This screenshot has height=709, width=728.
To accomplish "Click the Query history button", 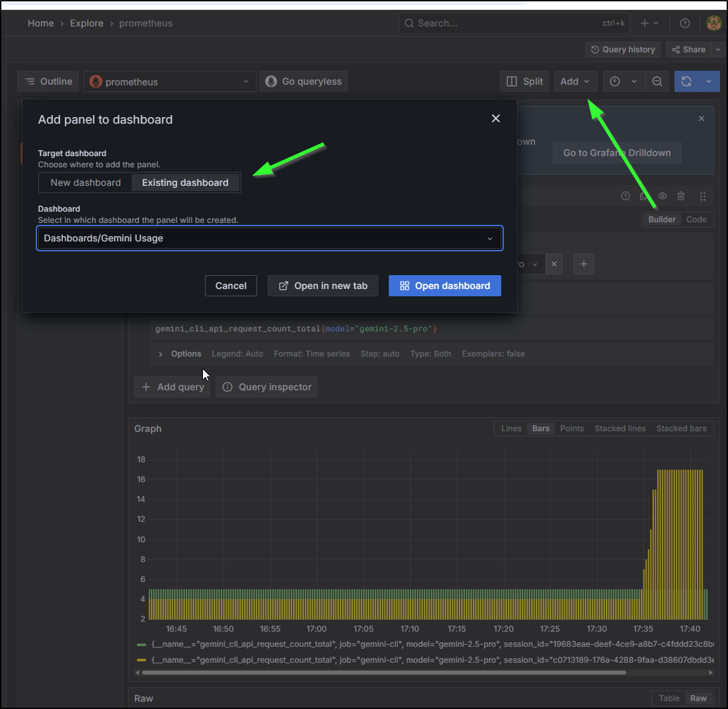I will pos(623,50).
